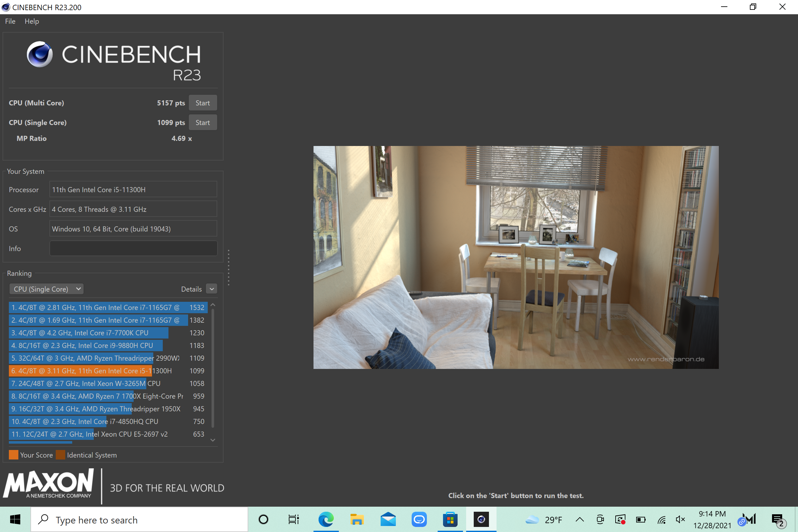Click the orange Your Score swatch

(14, 455)
